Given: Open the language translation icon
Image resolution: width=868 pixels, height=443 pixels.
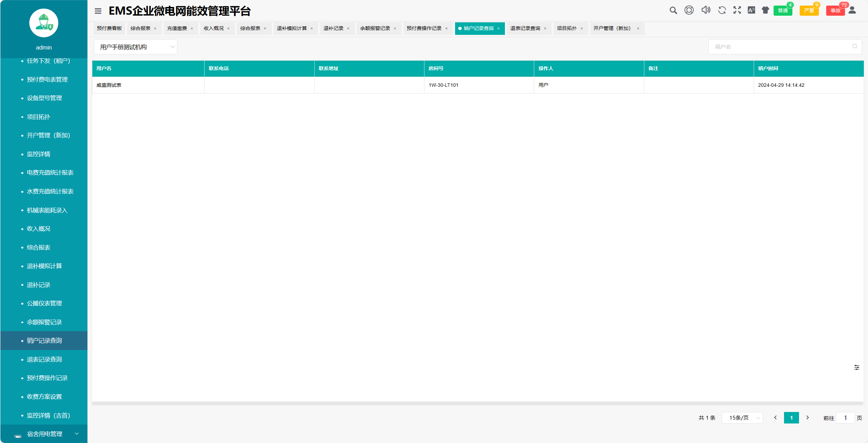Looking at the screenshot, I should click(x=751, y=10).
